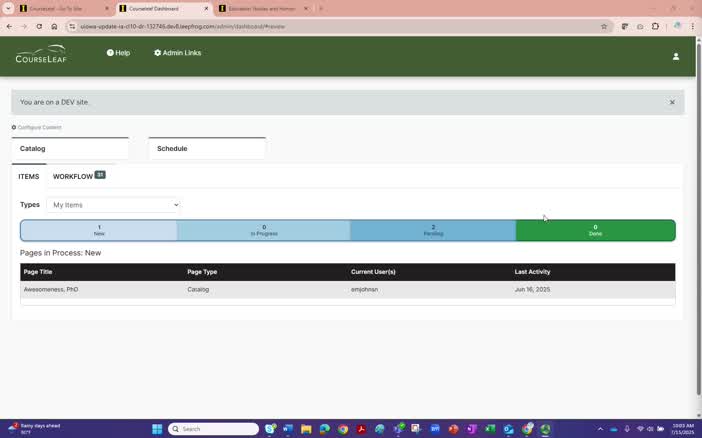Select the In Progress segment
This screenshot has height=438, width=702.
point(264,230)
